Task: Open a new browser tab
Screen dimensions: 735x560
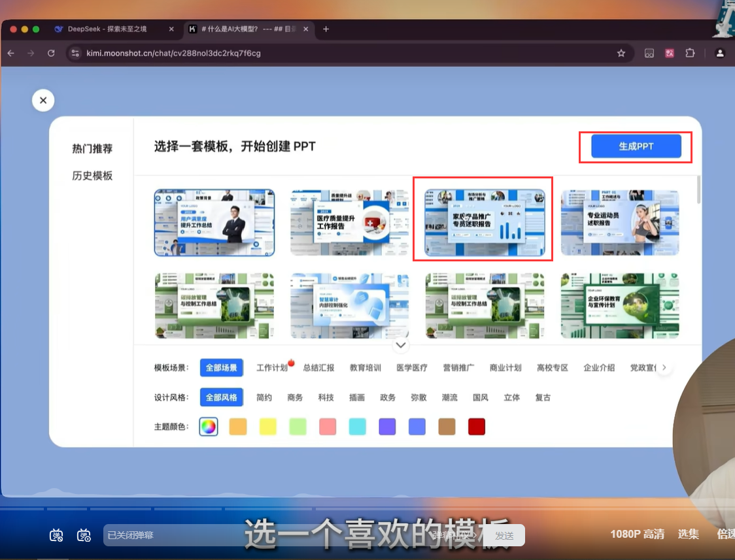Action: (x=326, y=29)
